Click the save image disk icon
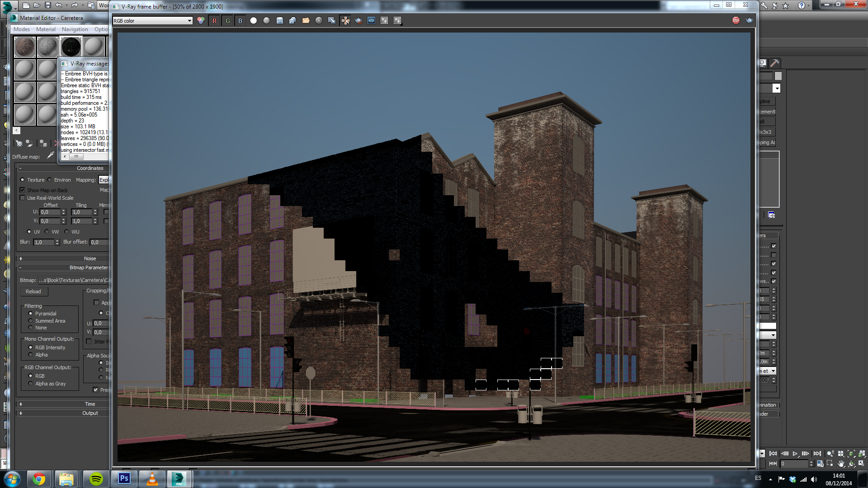868x488 pixels. 280,21
